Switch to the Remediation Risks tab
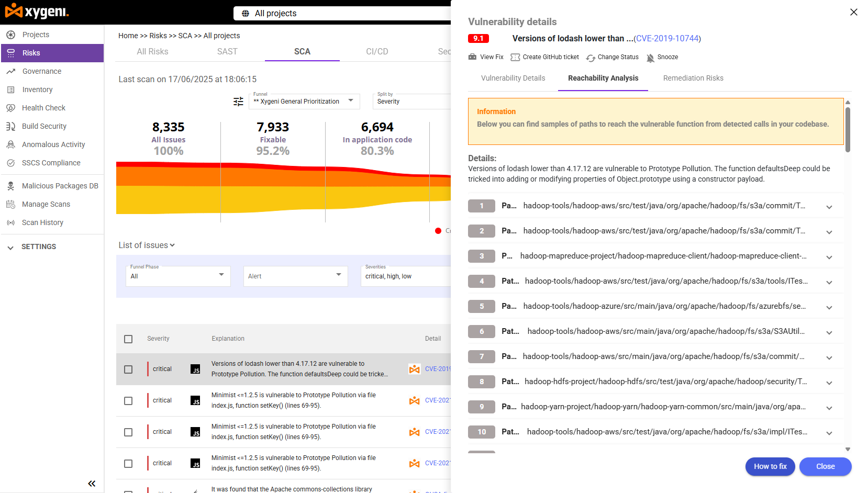 pos(693,78)
